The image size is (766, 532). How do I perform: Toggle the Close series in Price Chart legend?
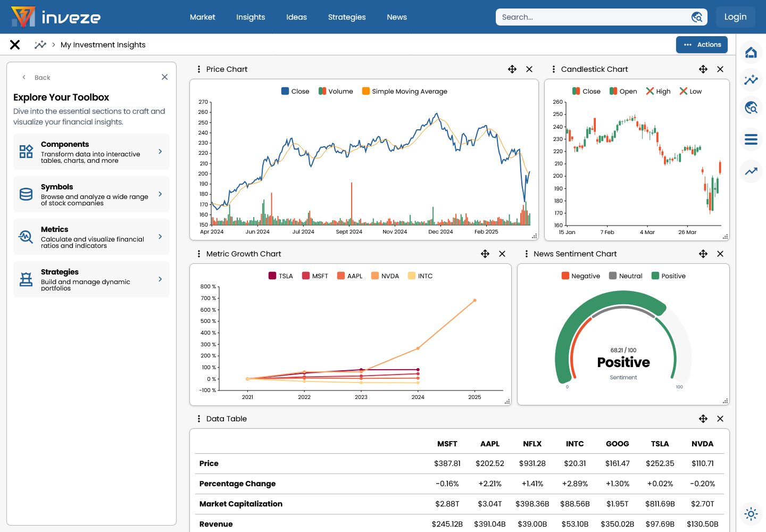[x=295, y=92]
